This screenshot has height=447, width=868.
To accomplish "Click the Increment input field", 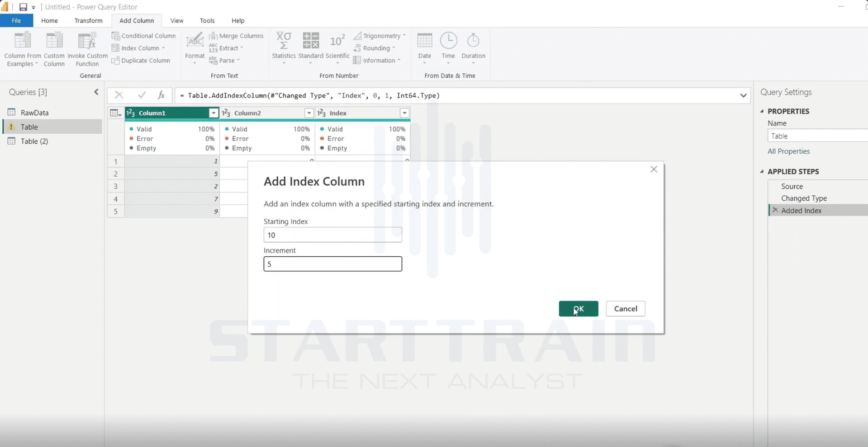I will (x=333, y=264).
